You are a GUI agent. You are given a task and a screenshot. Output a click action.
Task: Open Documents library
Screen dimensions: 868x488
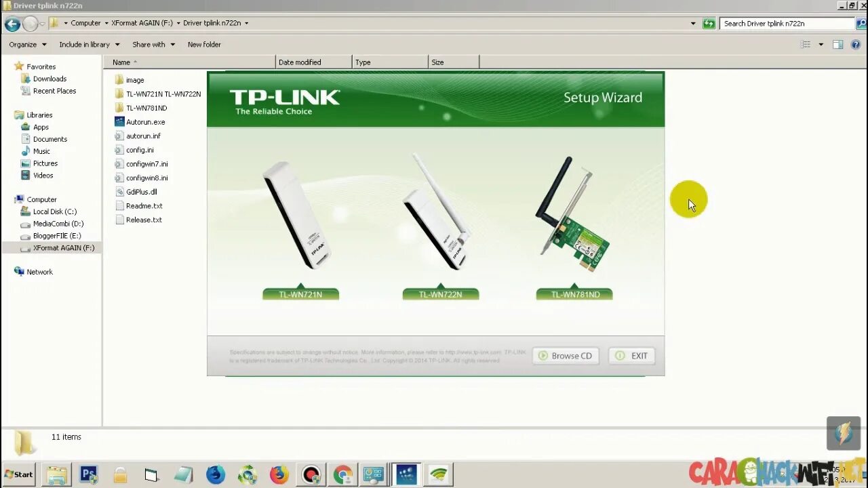(x=44, y=140)
